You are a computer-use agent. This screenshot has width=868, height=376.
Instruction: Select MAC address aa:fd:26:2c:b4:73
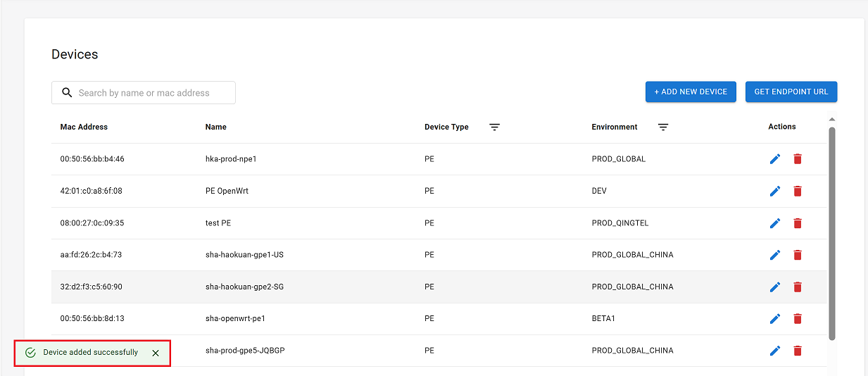(91, 255)
